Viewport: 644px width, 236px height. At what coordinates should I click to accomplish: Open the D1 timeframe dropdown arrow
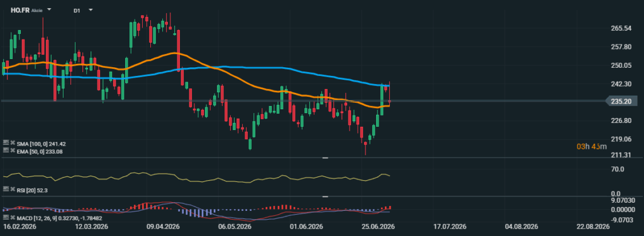point(91,9)
